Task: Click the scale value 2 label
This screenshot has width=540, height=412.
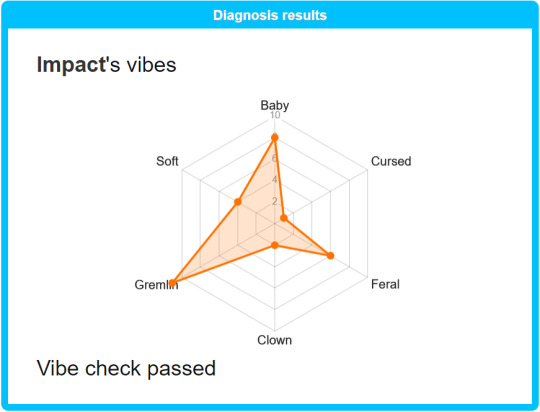Action: (x=274, y=201)
